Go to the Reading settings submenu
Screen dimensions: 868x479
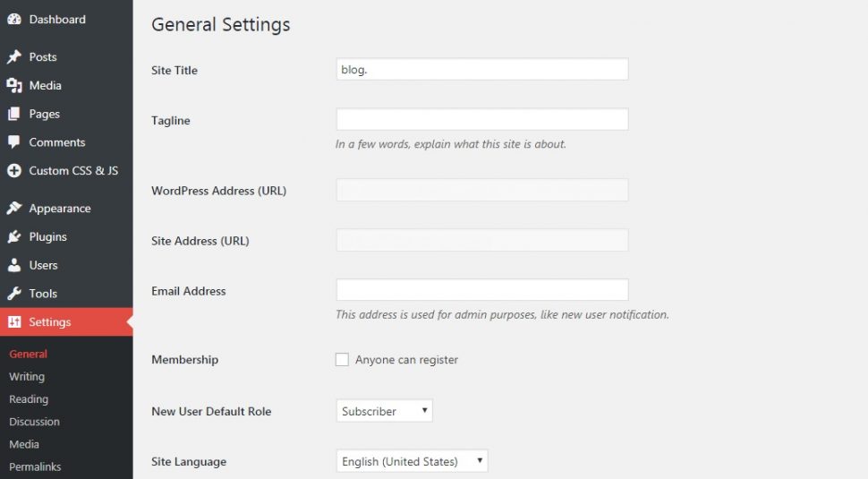(29, 398)
